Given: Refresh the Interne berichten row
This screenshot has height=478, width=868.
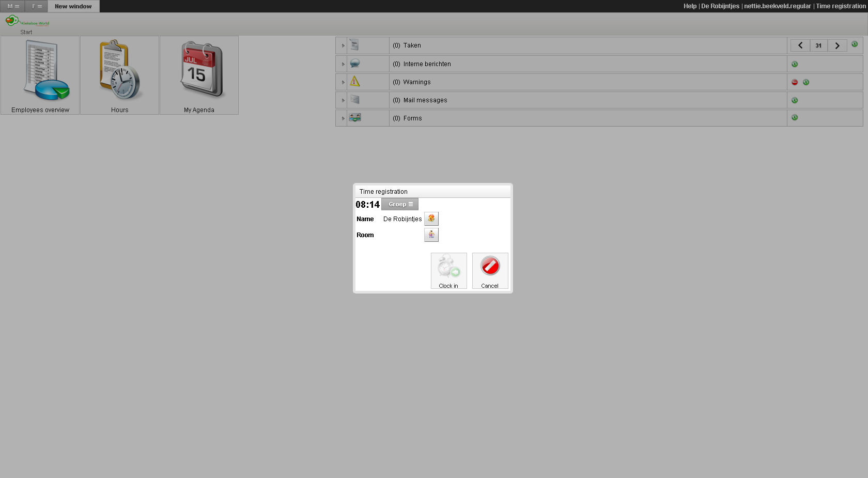Looking at the screenshot, I should pyautogui.click(x=795, y=64).
